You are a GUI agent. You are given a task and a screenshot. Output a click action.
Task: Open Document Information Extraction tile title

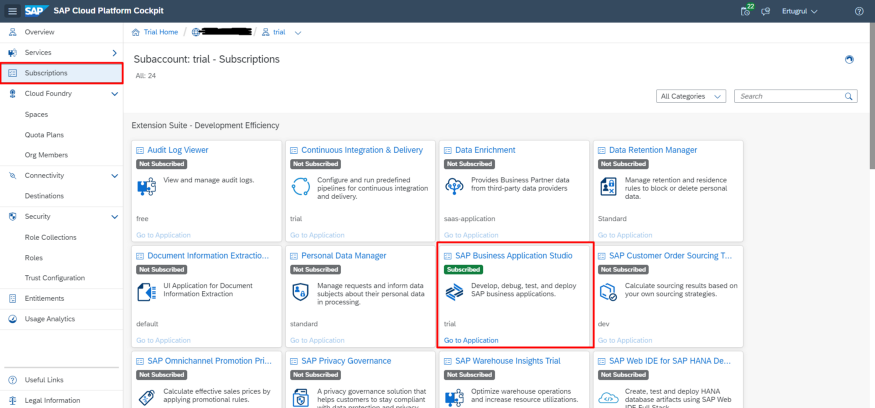[208, 256]
